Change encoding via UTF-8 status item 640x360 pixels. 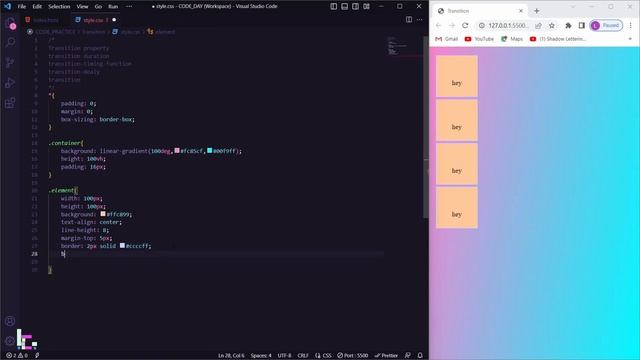tap(284, 356)
